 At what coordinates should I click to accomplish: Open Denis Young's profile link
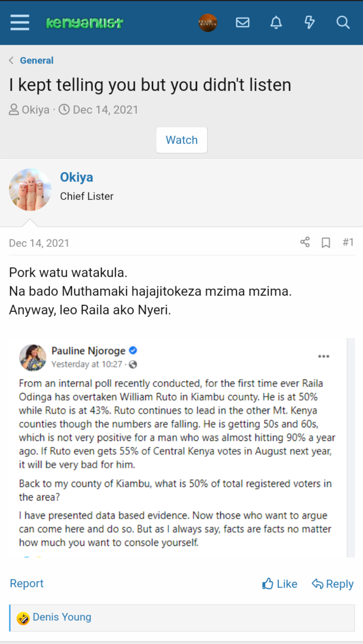coord(62,617)
